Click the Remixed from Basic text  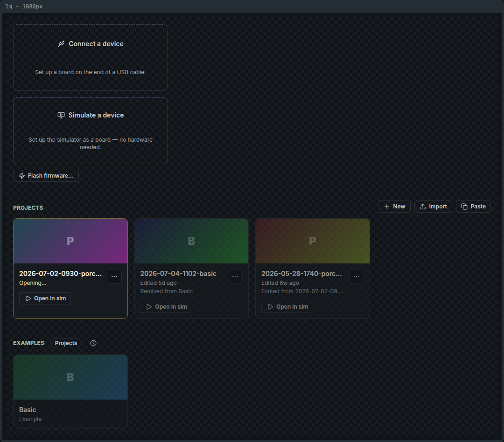166,291
